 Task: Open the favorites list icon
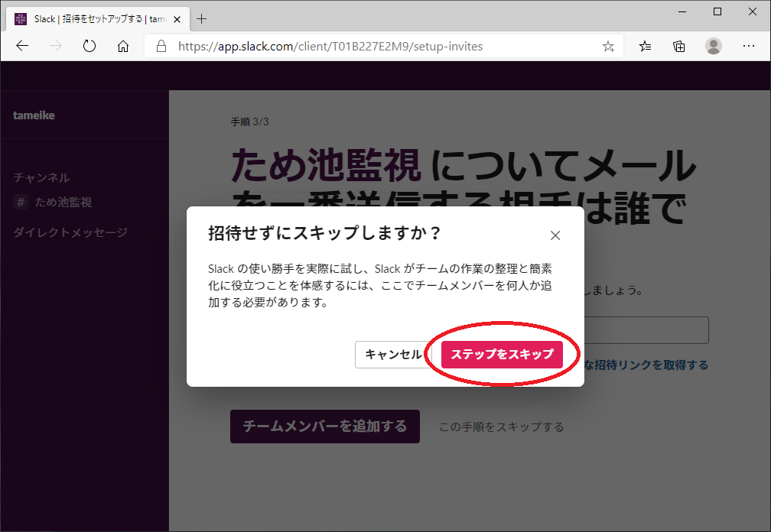coord(645,47)
